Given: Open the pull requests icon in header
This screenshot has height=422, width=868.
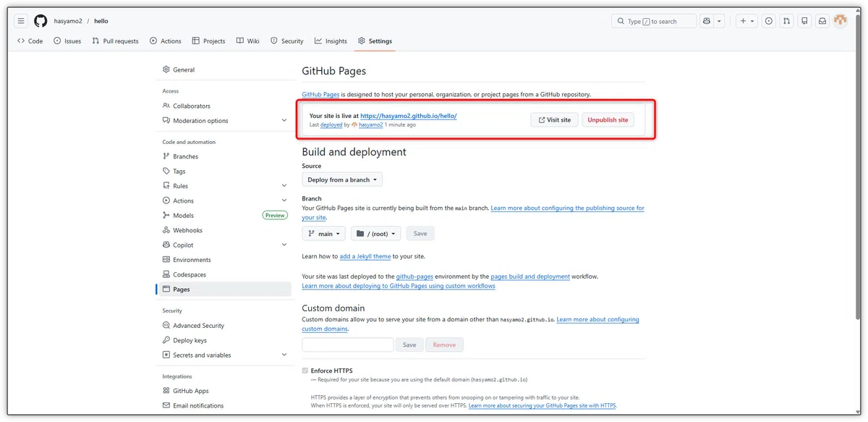Looking at the screenshot, I should coord(786,21).
